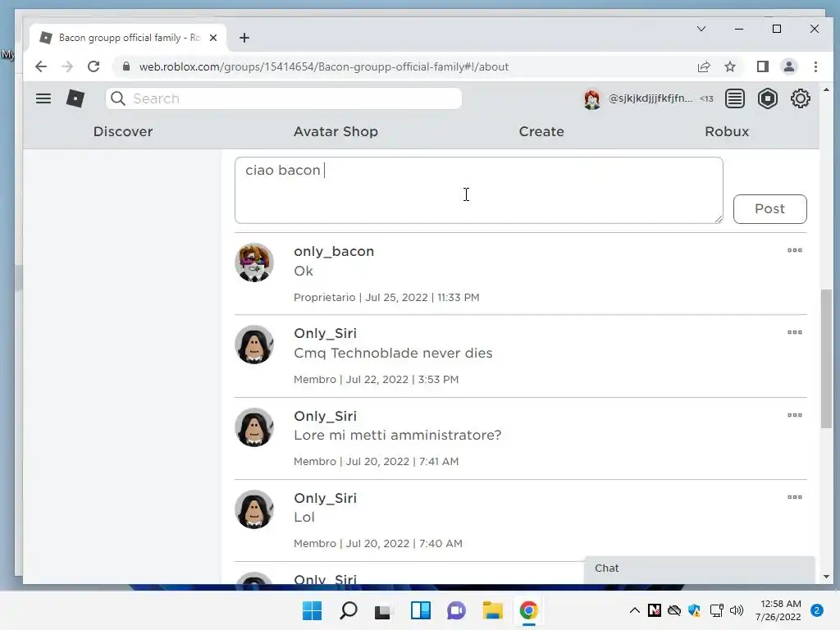Open Only_Siri link on the Technoblade post

point(325,333)
